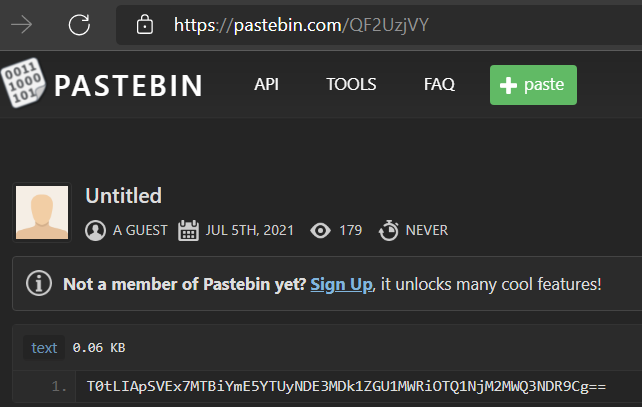Go to the FAQ page
Image resolution: width=642 pixels, height=407 pixels.
point(439,85)
